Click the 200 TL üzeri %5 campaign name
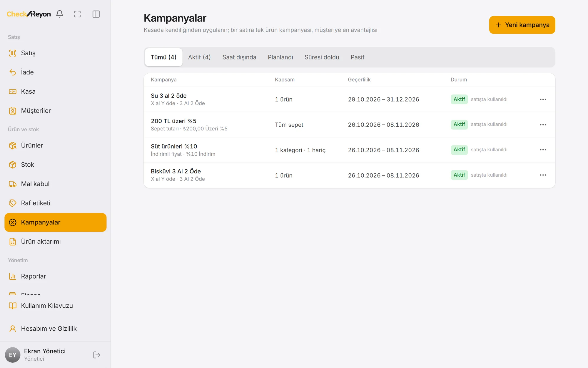Viewport: 588px width, 368px height. pos(173,121)
